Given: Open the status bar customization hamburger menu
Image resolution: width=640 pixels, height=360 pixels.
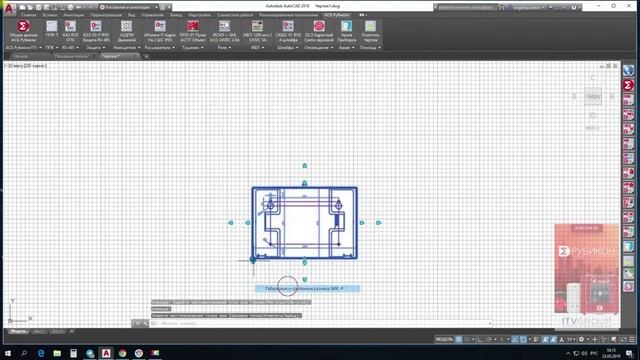Looking at the screenshot, I should 632,340.
